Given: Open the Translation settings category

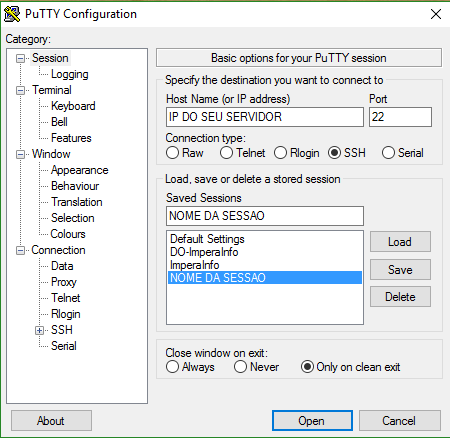Looking at the screenshot, I should point(77,202).
